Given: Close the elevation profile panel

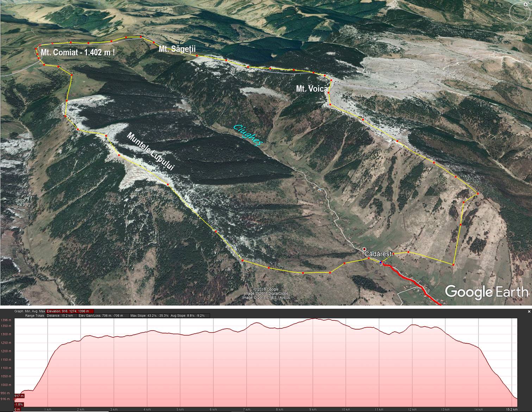Looking at the screenshot, I should click(x=529, y=312).
